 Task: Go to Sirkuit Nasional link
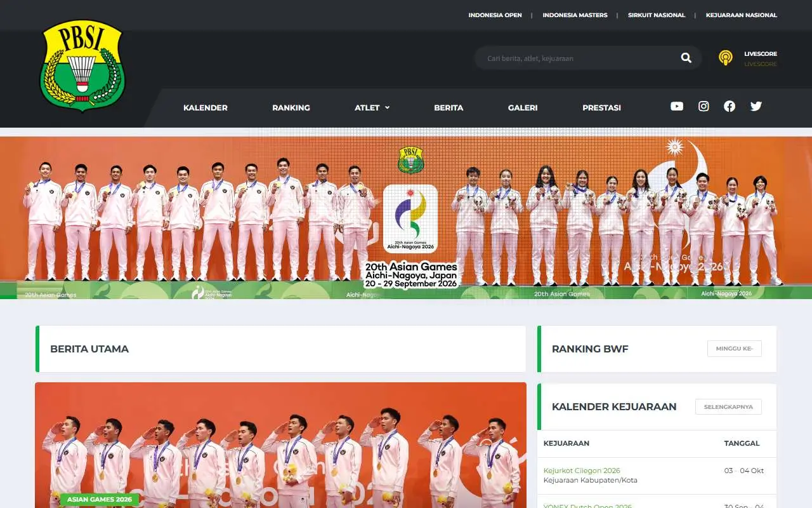tap(657, 15)
